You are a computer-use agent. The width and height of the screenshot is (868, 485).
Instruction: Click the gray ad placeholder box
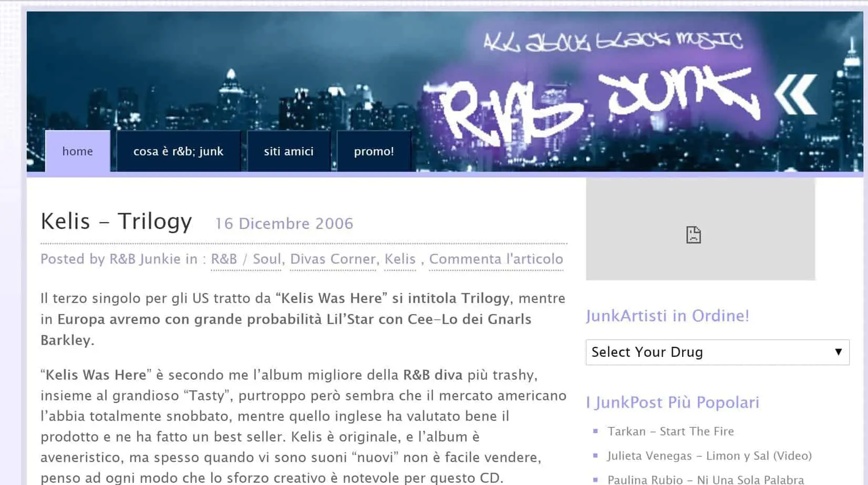[700, 229]
